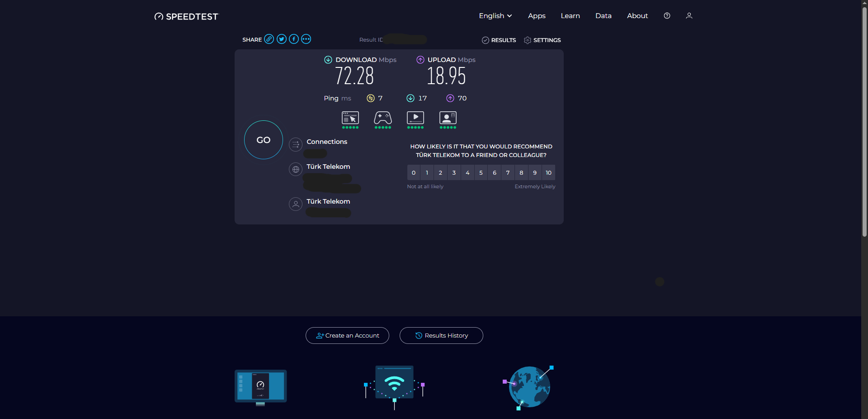This screenshot has width=868, height=419.
Task: Click the Connections label
Action: tap(327, 142)
